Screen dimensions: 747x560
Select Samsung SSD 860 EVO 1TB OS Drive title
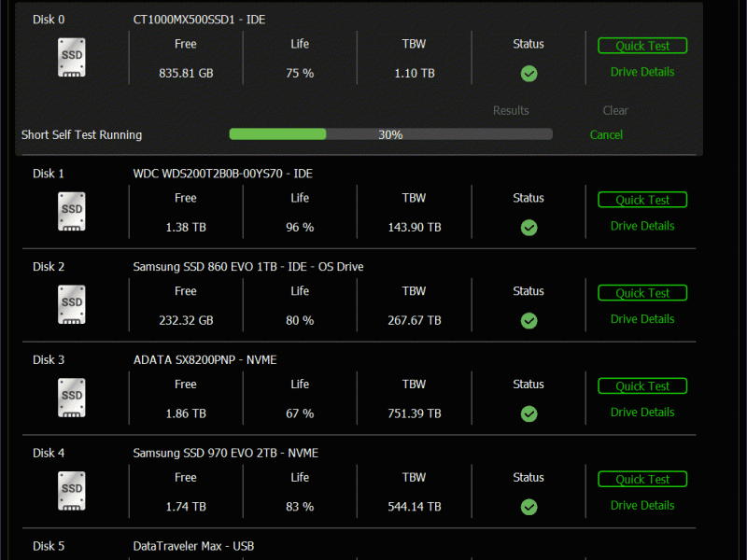[x=248, y=267]
